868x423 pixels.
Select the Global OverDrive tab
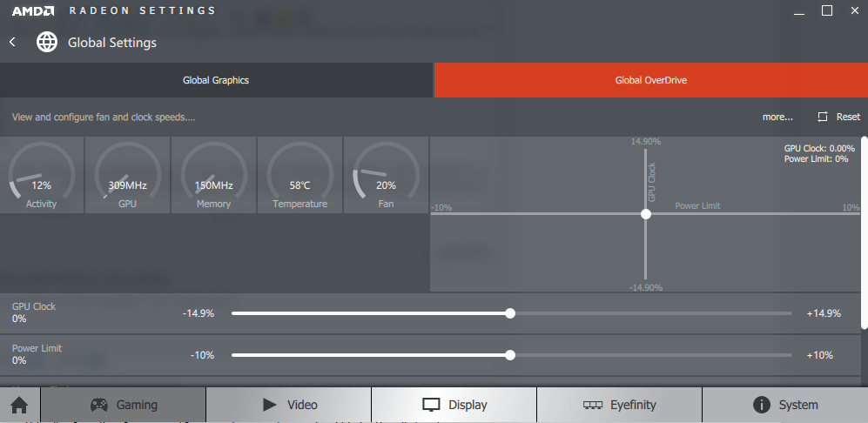(651, 80)
